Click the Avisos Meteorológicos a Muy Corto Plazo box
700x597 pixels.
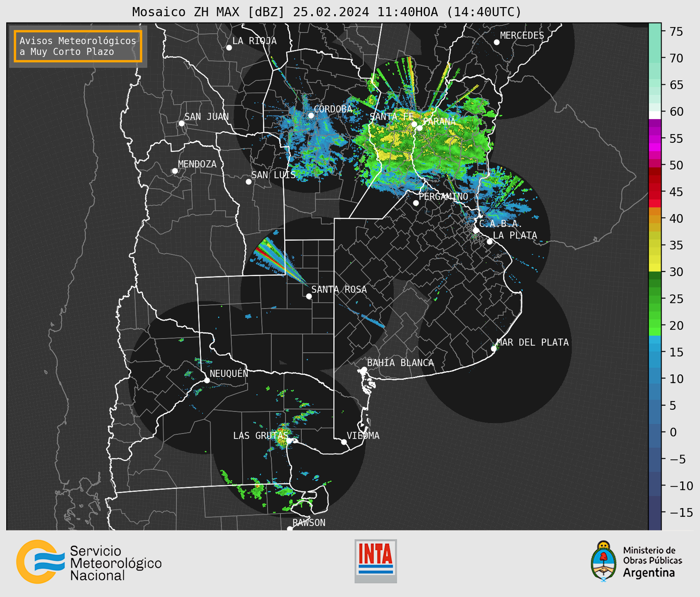[78, 46]
